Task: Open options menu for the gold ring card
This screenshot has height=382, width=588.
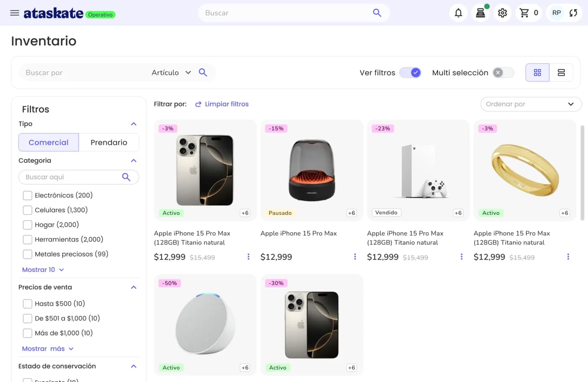Action: [x=568, y=256]
